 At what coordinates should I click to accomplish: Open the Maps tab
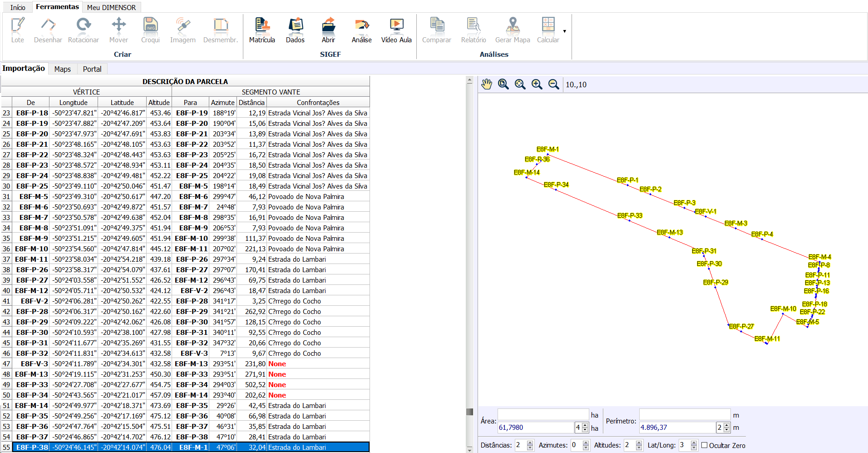point(62,69)
